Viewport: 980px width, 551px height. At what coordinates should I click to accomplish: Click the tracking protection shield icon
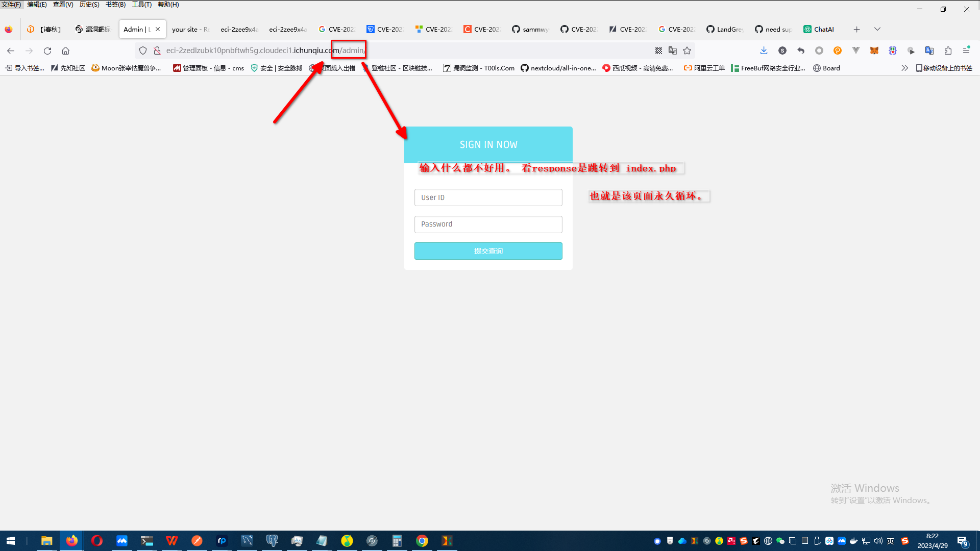(143, 51)
